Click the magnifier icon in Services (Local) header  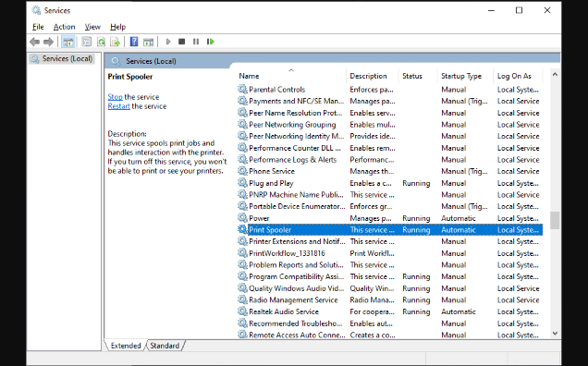[x=116, y=61]
